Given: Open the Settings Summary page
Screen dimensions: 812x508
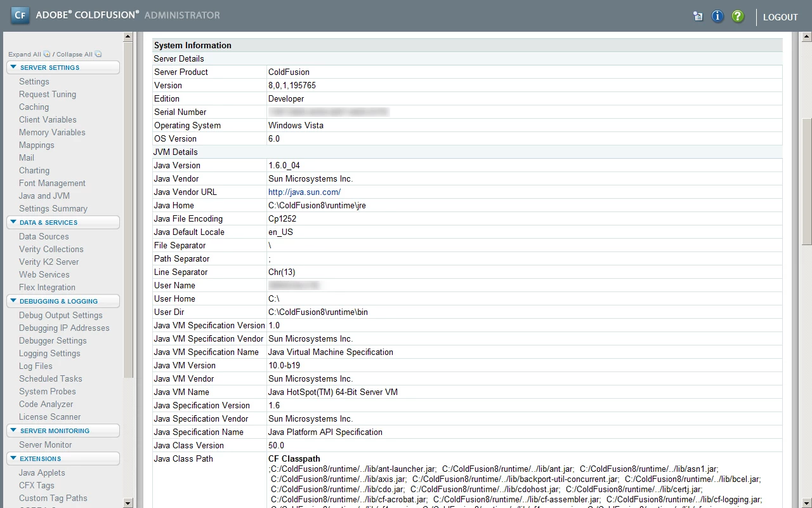Looking at the screenshot, I should (53, 208).
